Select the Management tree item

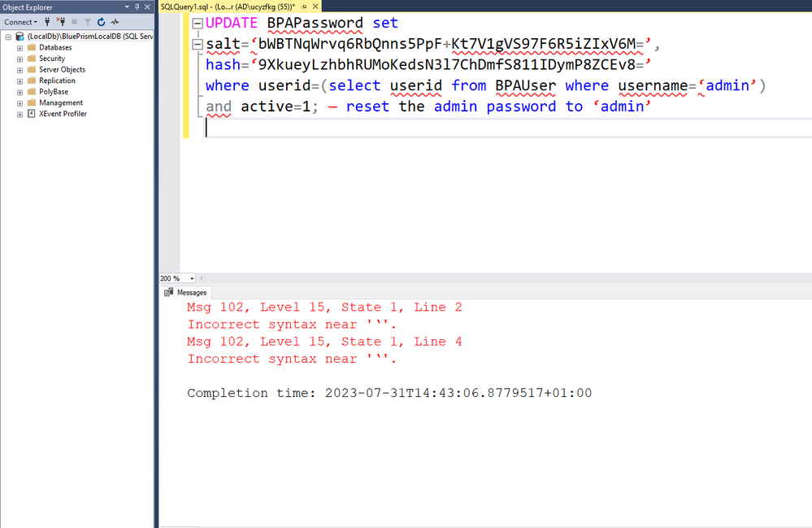(61, 103)
